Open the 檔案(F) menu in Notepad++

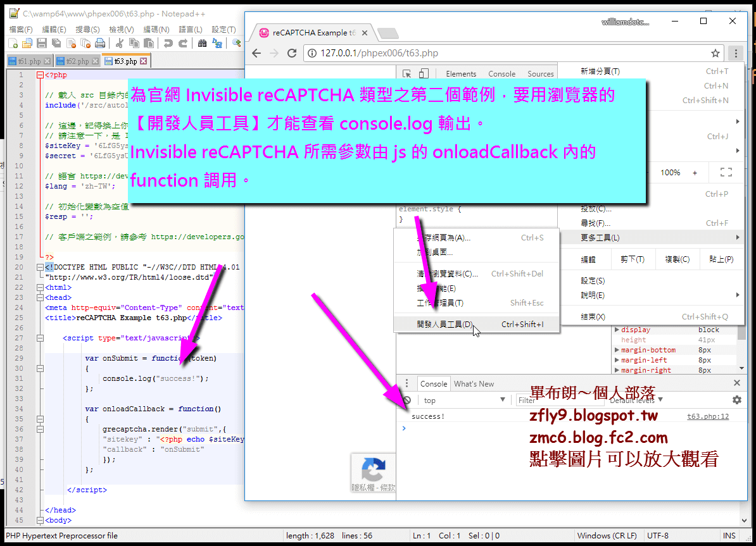21,29
